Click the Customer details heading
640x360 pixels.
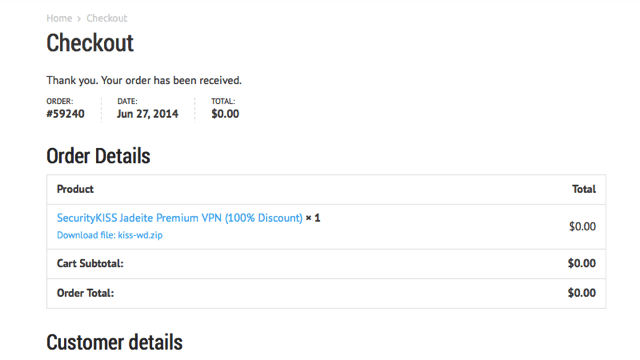(x=114, y=342)
